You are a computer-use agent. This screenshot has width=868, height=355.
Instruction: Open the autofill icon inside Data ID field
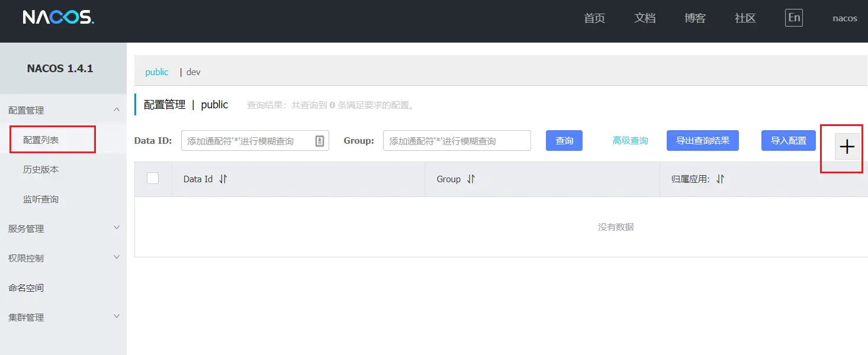320,140
